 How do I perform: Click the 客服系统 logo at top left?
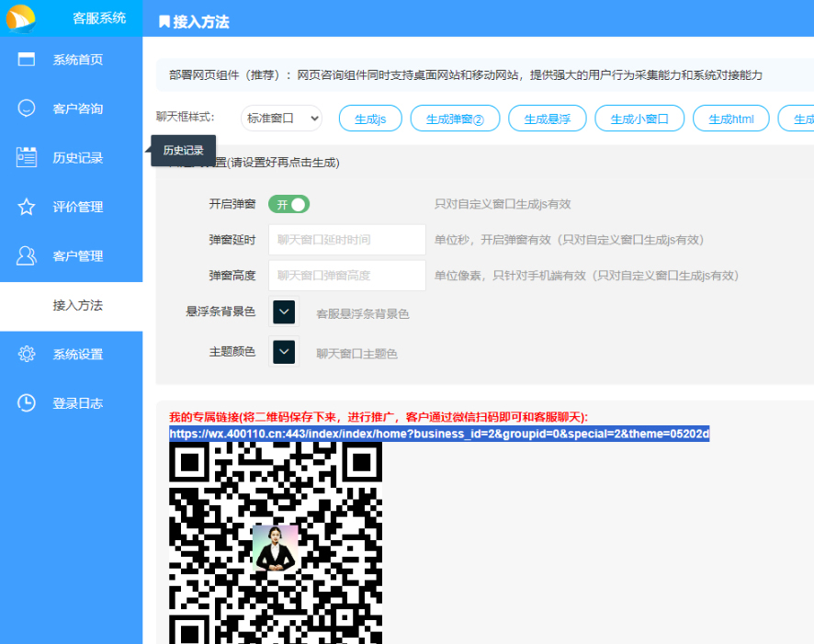coord(20,17)
